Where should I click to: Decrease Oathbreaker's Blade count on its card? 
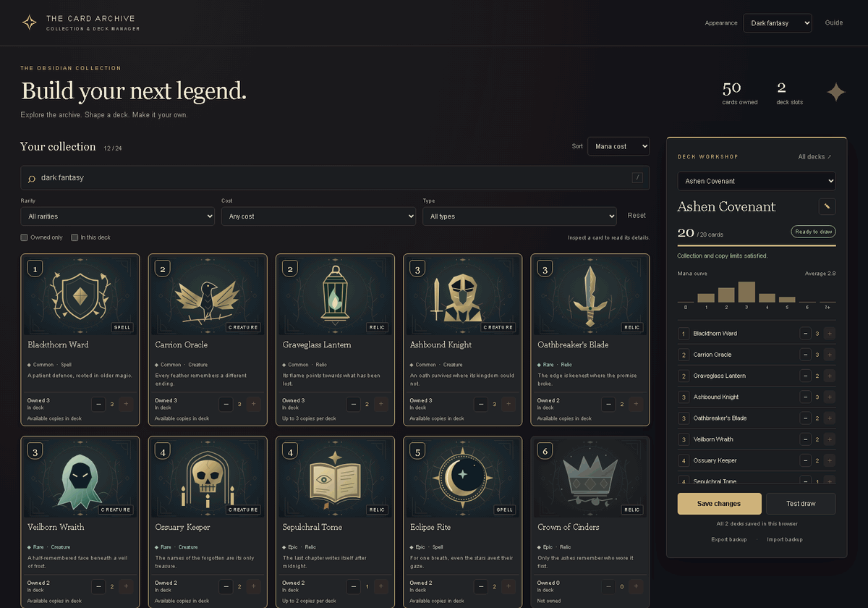click(x=608, y=405)
